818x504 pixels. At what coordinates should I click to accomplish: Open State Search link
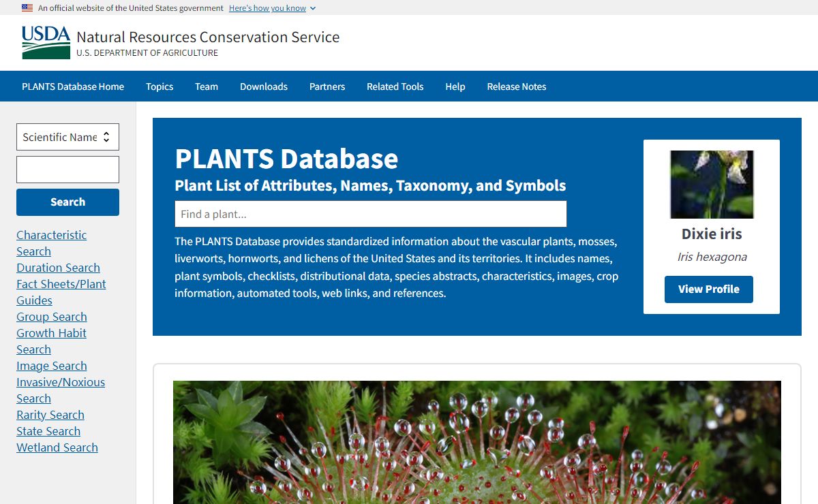[48, 431]
